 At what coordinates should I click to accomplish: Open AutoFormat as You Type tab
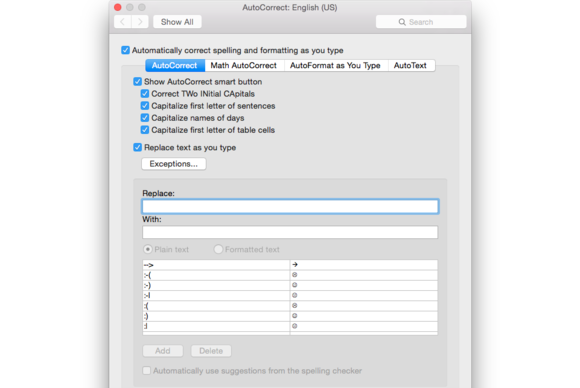click(x=335, y=65)
